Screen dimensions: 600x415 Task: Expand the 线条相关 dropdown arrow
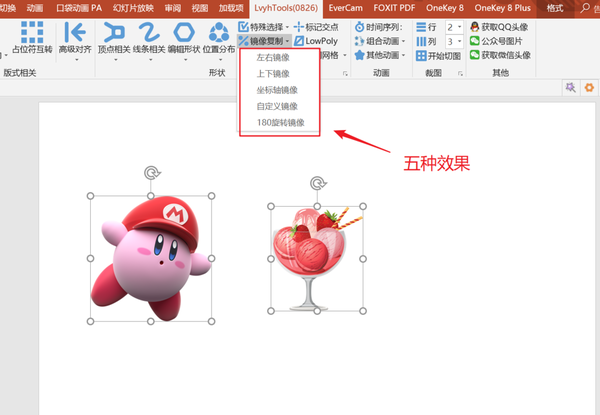[150, 60]
